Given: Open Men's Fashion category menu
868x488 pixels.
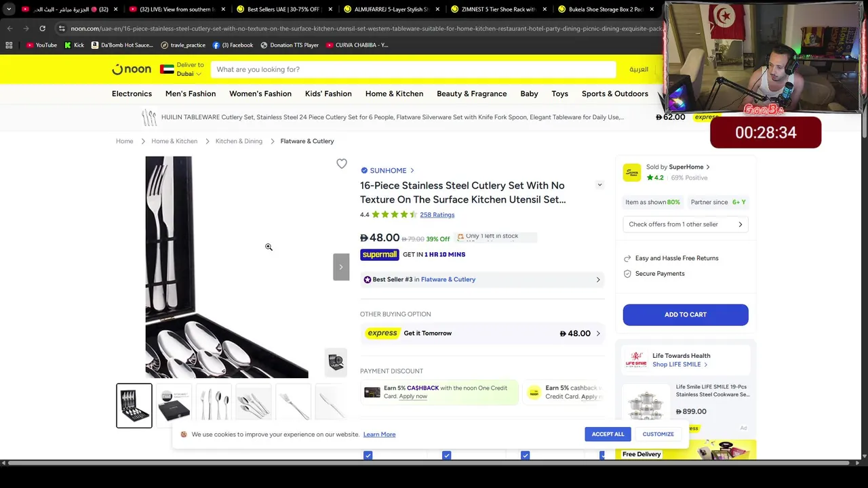Looking at the screenshot, I should tap(191, 94).
